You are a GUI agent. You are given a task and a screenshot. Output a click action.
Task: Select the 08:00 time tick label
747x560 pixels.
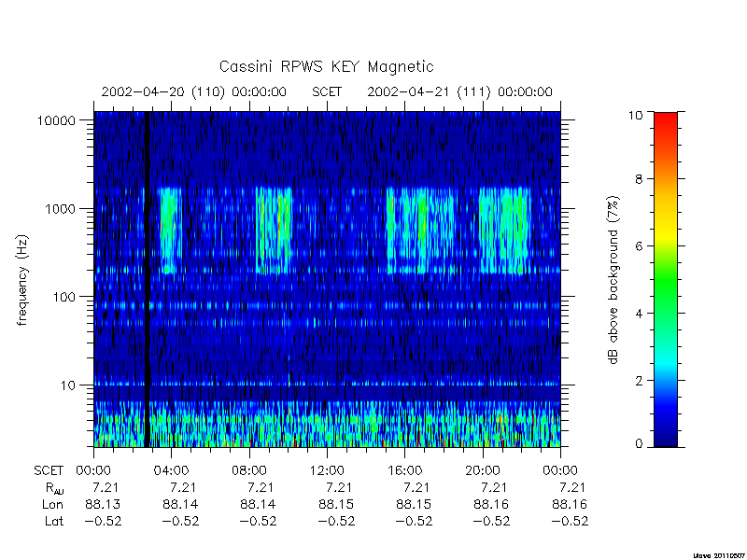coord(249,471)
